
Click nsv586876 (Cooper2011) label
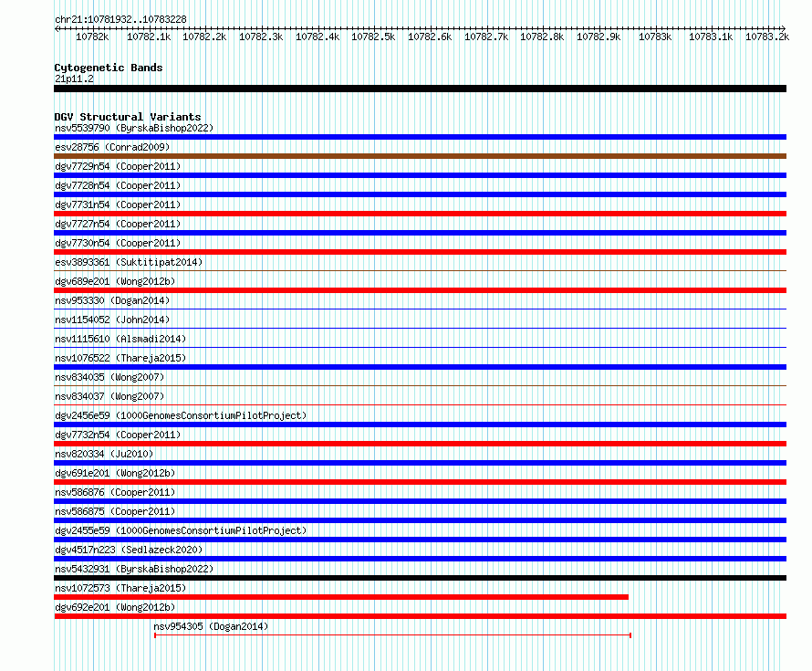point(115,492)
